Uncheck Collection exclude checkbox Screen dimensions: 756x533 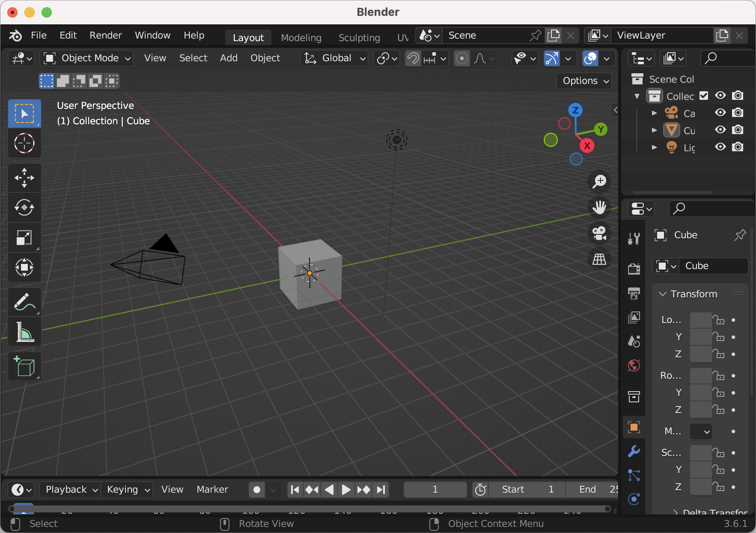coord(704,96)
